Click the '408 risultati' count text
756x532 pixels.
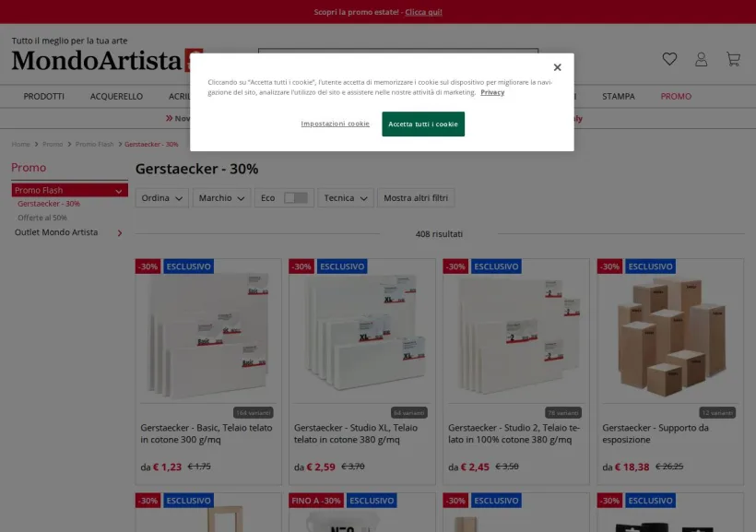pyautogui.click(x=439, y=234)
